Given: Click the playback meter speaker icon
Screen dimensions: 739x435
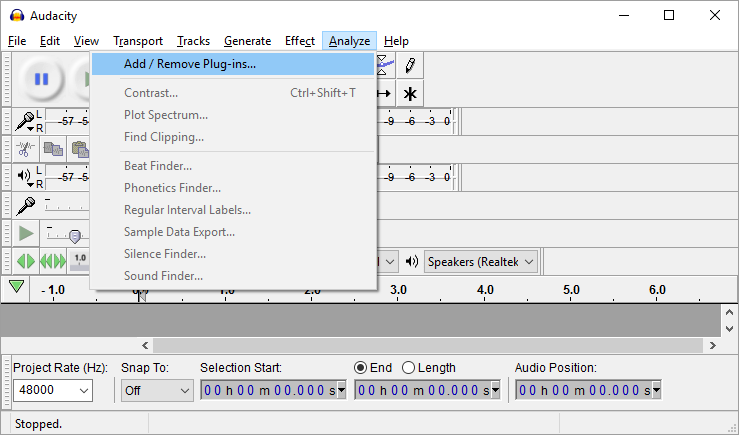Looking at the screenshot, I should coord(24,176).
